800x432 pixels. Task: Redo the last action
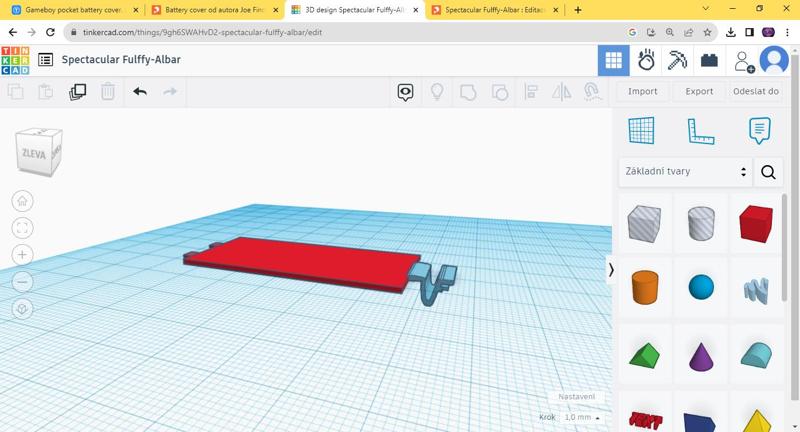(x=170, y=91)
